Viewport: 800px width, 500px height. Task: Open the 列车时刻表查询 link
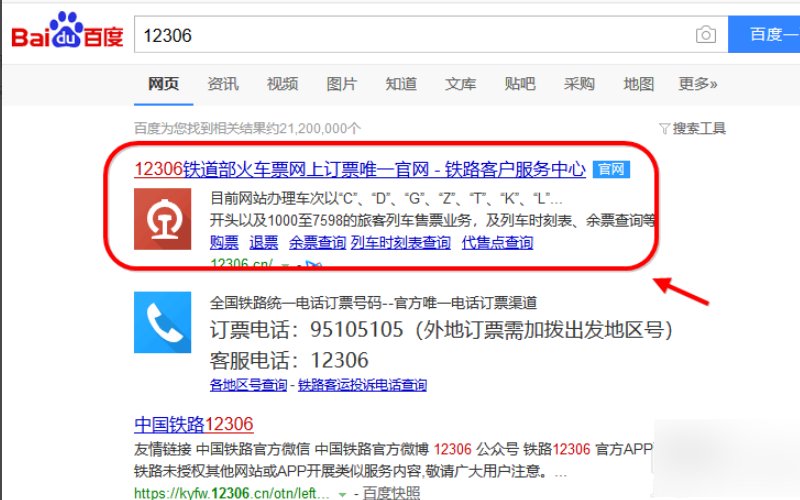401,242
